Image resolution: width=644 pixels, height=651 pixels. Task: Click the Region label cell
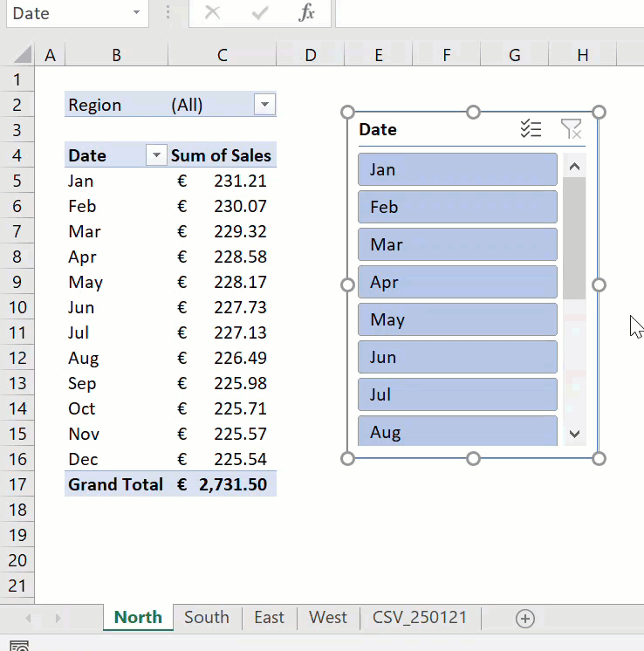coord(116,105)
